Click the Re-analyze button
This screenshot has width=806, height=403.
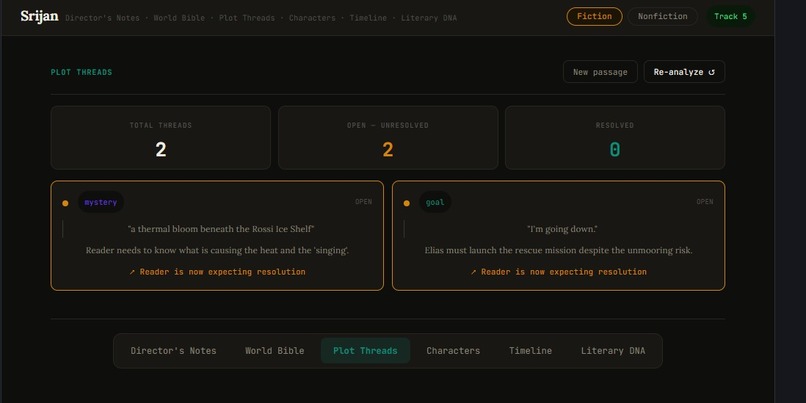coord(684,72)
